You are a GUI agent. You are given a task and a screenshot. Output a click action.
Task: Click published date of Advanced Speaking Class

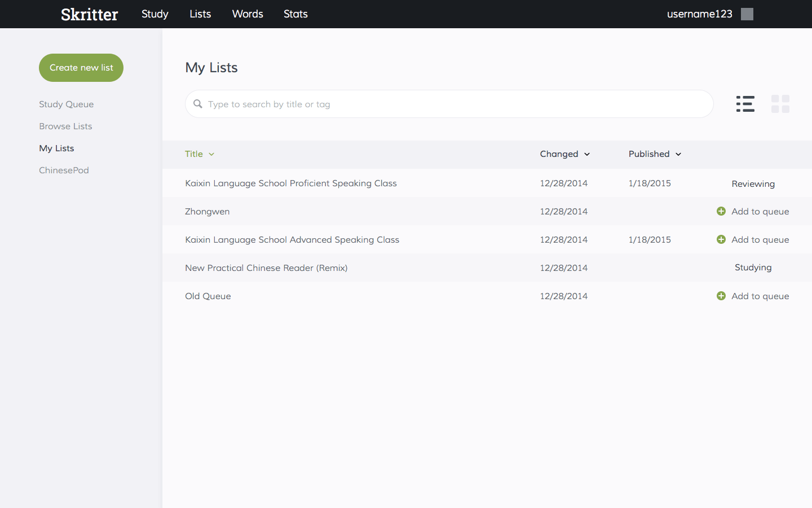point(650,240)
